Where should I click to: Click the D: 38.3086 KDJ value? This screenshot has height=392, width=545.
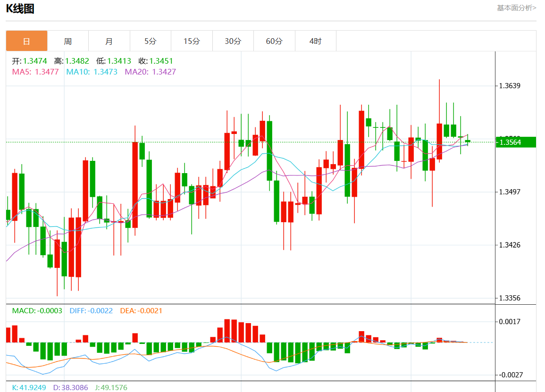tap(71, 387)
